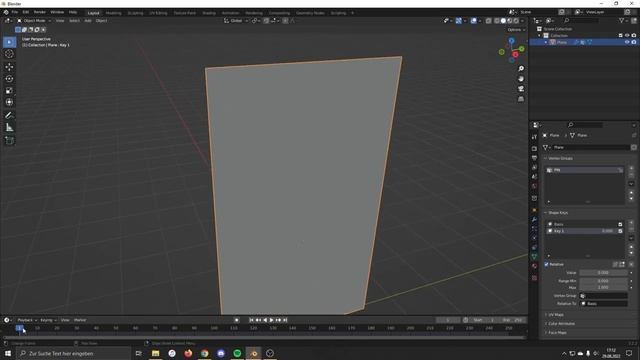640x360 pixels.
Task: Toggle viewport gizmos button
Action: (x=458, y=21)
